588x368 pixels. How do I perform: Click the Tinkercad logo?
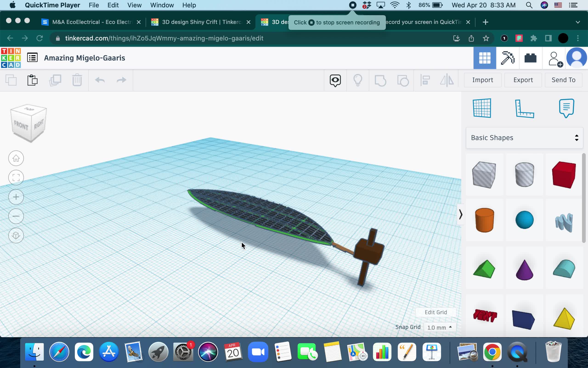(x=11, y=58)
